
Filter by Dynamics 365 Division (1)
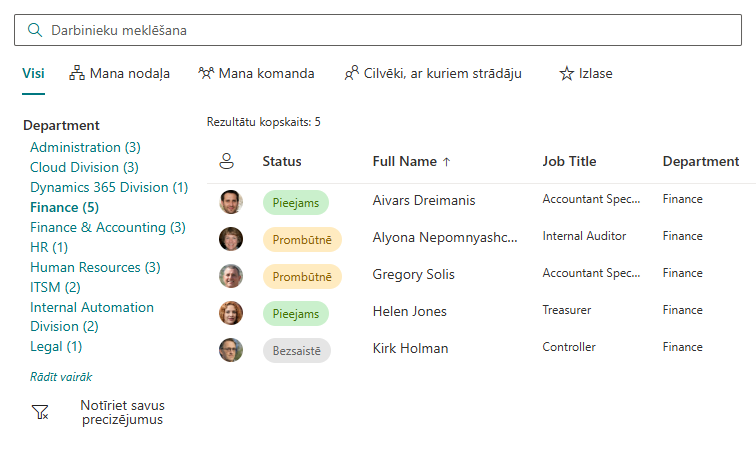109,187
